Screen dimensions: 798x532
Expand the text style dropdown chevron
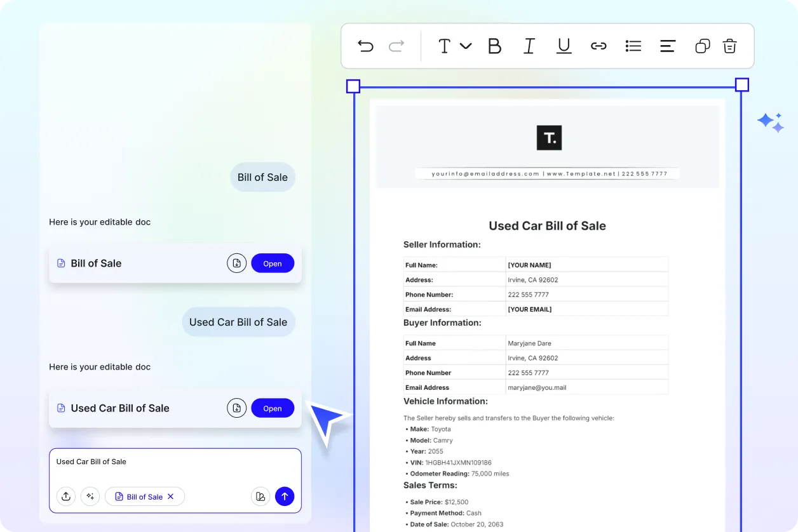click(466, 46)
